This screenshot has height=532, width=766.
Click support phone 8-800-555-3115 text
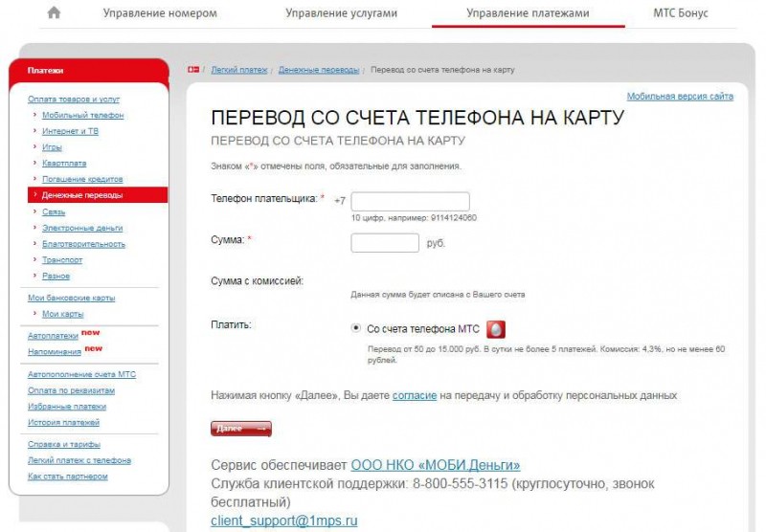coord(461,484)
